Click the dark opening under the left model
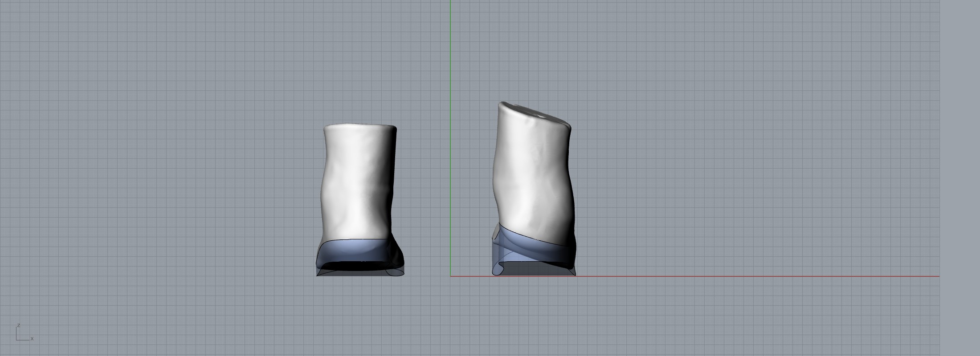This screenshot has width=980, height=356. (x=356, y=266)
